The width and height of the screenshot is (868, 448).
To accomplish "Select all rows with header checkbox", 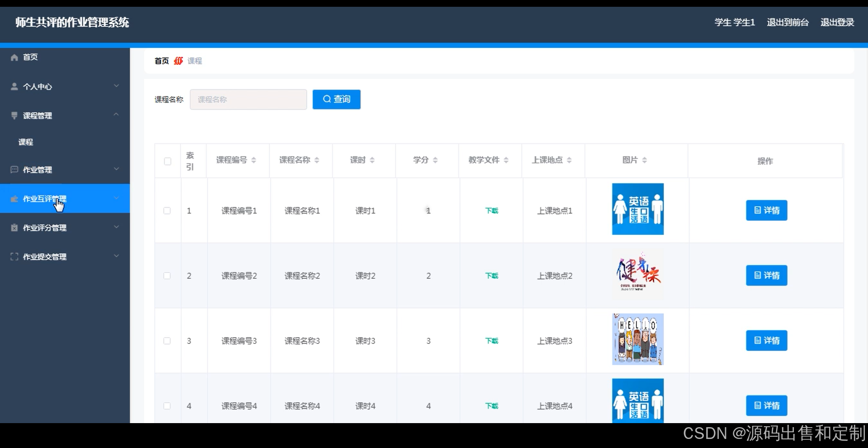I will 168,161.
